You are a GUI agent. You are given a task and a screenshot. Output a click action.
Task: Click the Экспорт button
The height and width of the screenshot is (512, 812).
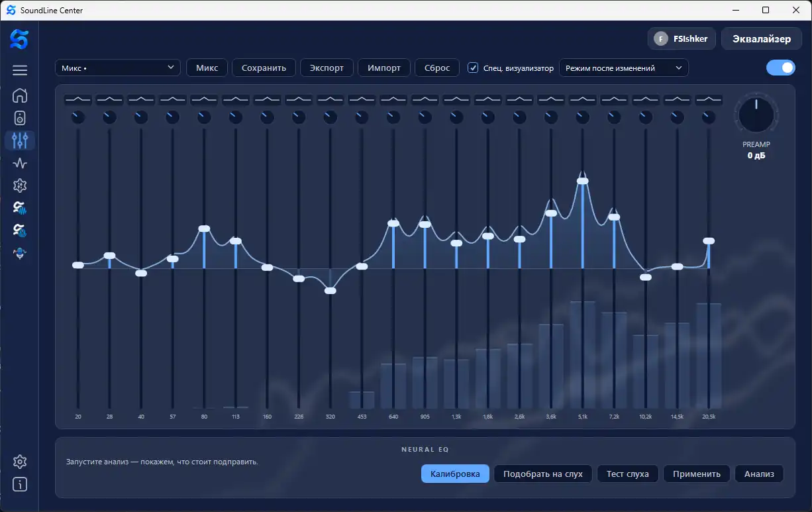(327, 68)
